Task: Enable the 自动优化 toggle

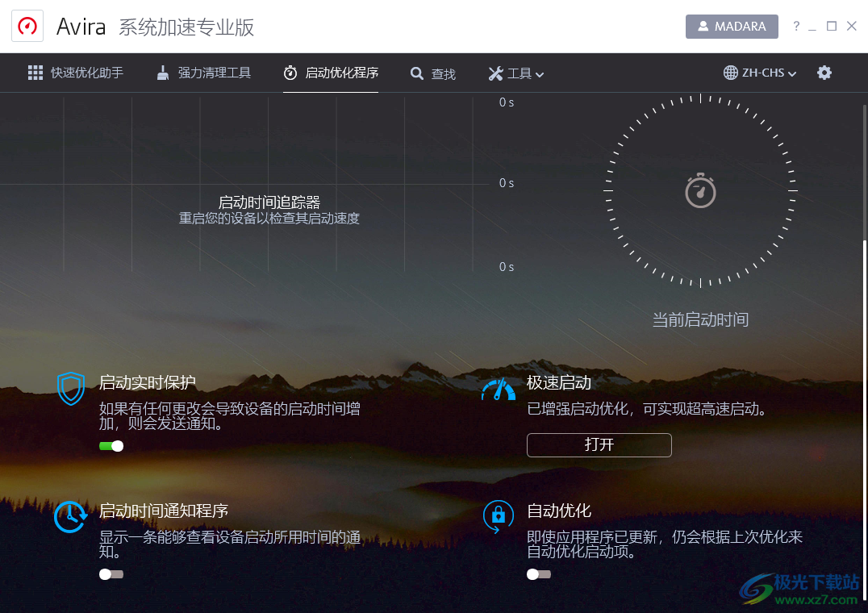Action: click(538, 574)
